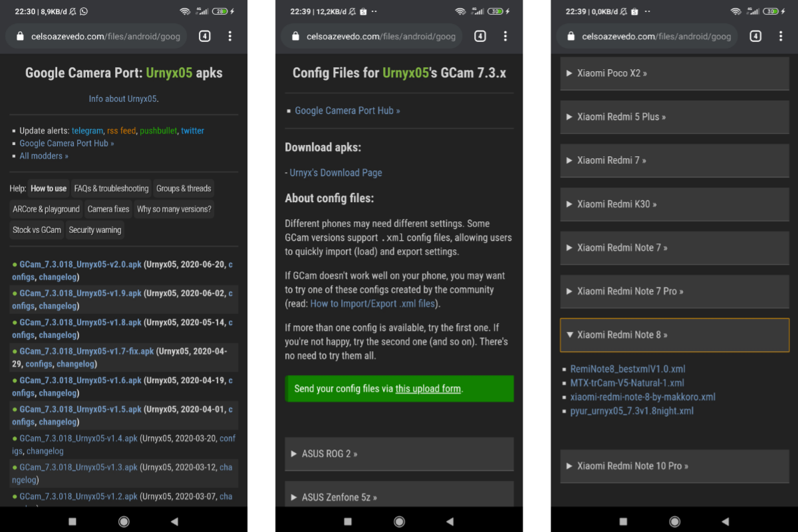Open Info about Urnyx05 link

123,99
